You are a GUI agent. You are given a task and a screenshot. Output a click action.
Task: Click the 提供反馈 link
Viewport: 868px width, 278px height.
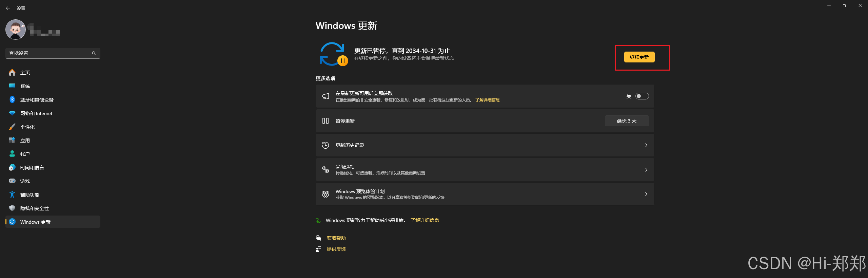tap(336, 249)
